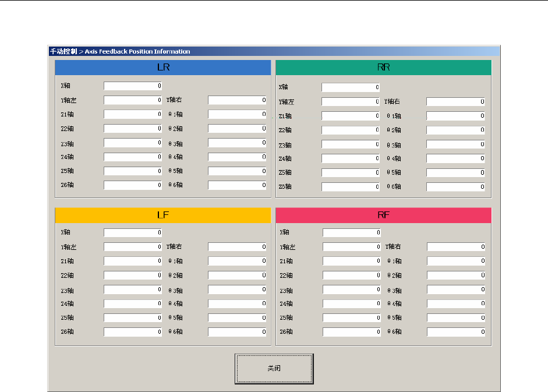Image resolution: width=548 pixels, height=392 pixels.
Task: Click the LF θ4轴 value field
Action: 237,304
